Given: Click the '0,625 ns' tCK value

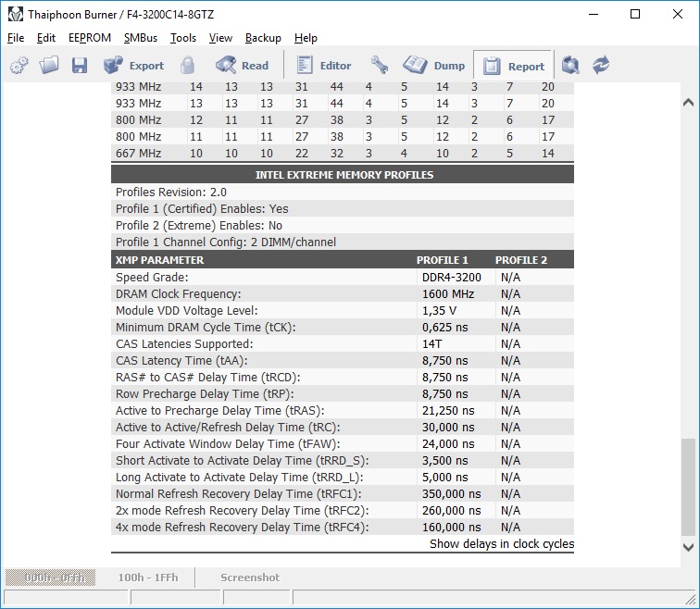Looking at the screenshot, I should 444,328.
